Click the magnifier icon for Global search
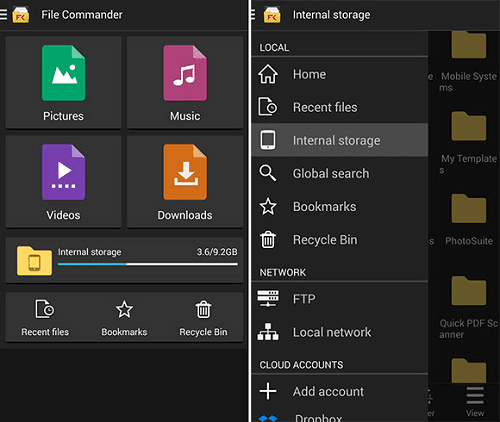Screen dimensions: 500x422 [x=268, y=173]
